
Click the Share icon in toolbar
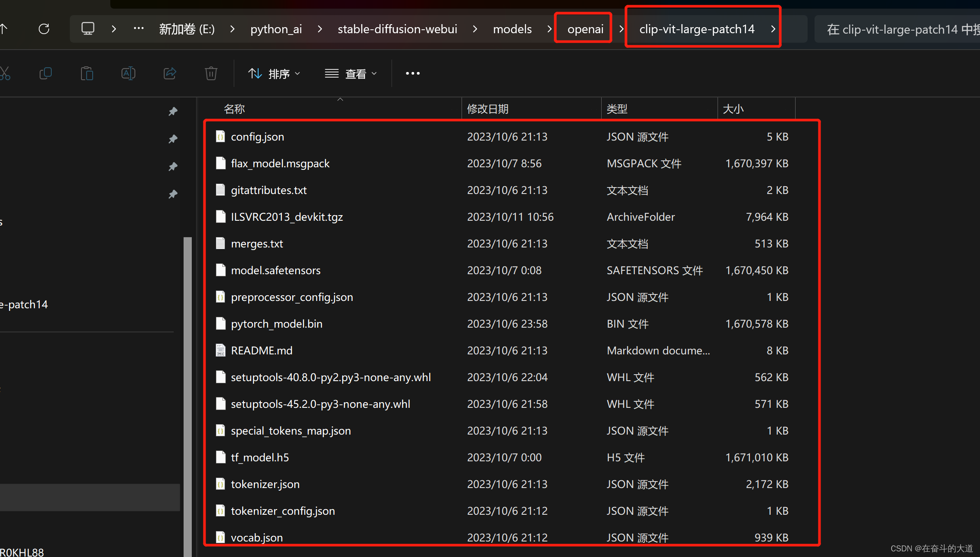[170, 73]
